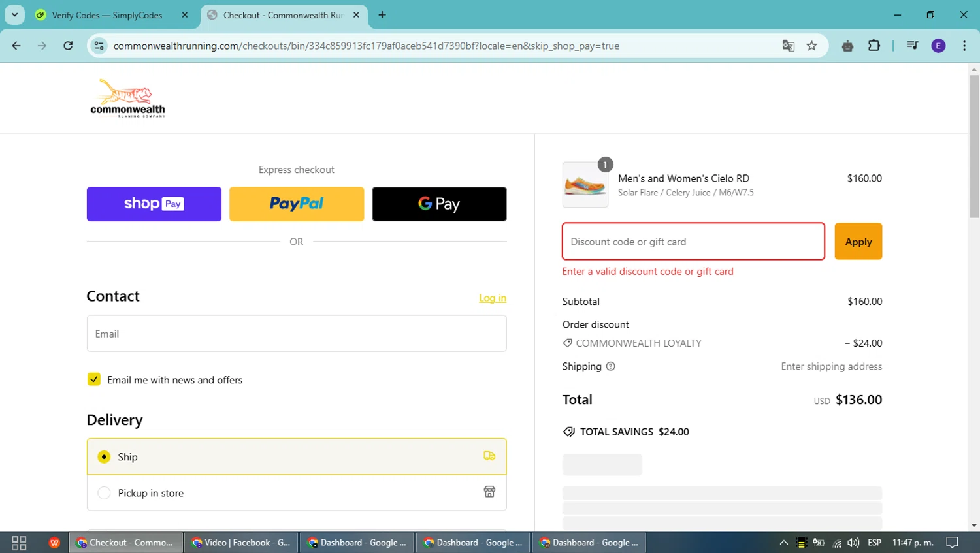
Task: Click the delivery truck icon in Ship row
Action: pos(489,456)
